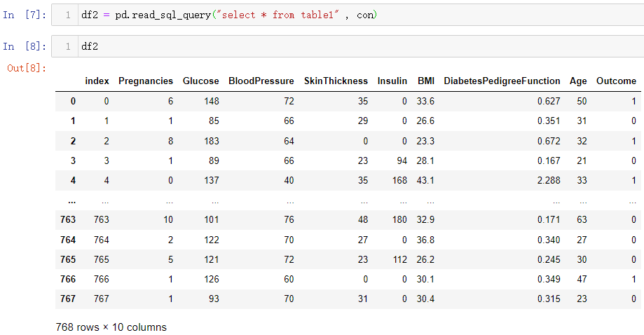Click the df2 code cell
Viewport: 644px width, 335px height.
[348, 46]
